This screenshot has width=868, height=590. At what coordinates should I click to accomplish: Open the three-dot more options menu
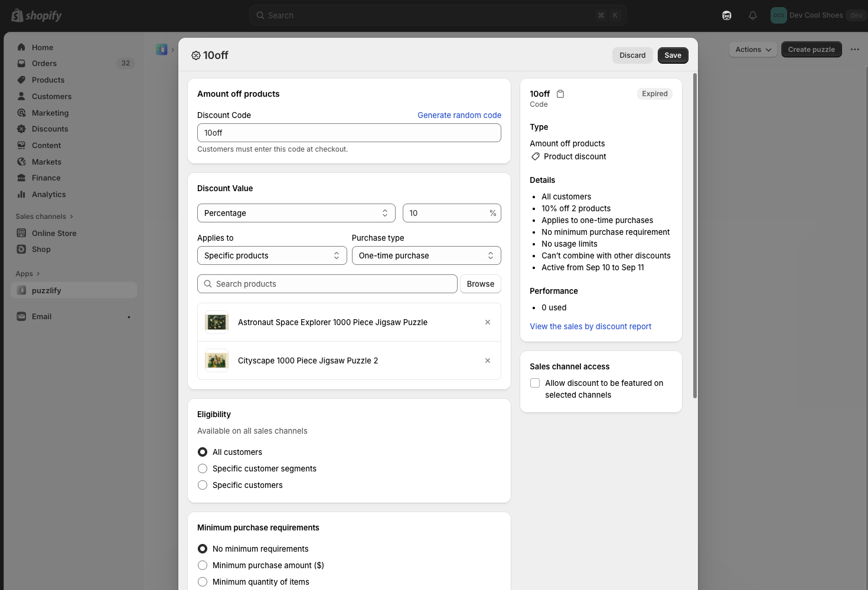pos(855,50)
